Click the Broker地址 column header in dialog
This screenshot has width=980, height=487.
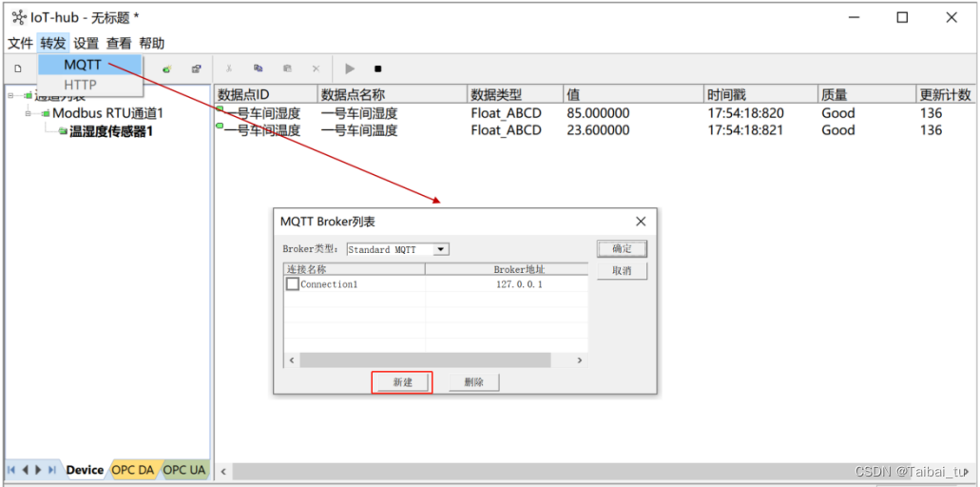[507, 269]
